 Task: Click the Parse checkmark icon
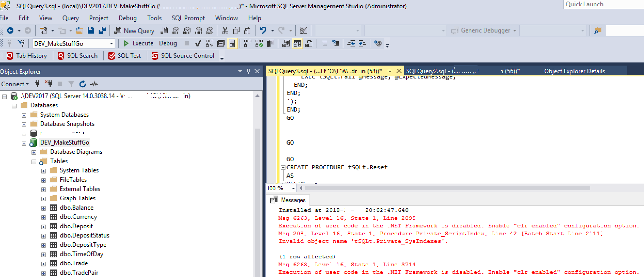pos(198,43)
